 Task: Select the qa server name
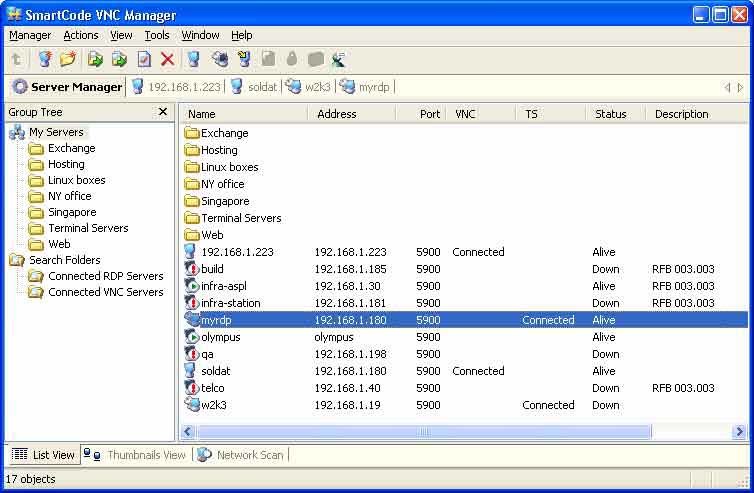click(207, 354)
